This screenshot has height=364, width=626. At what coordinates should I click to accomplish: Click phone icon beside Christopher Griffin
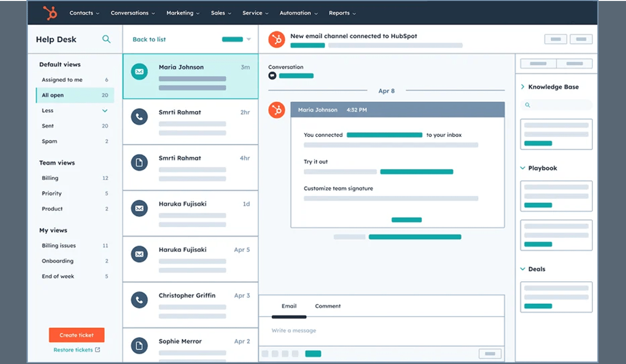tap(139, 300)
